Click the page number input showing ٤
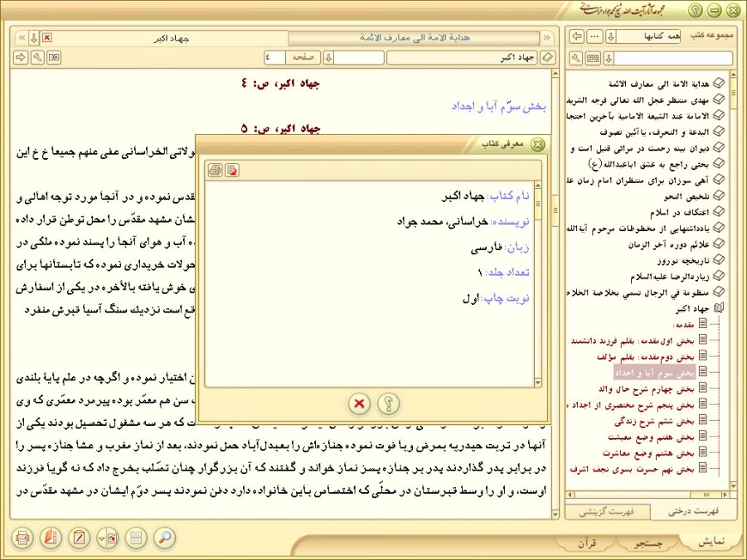The image size is (747, 560). [x=275, y=58]
